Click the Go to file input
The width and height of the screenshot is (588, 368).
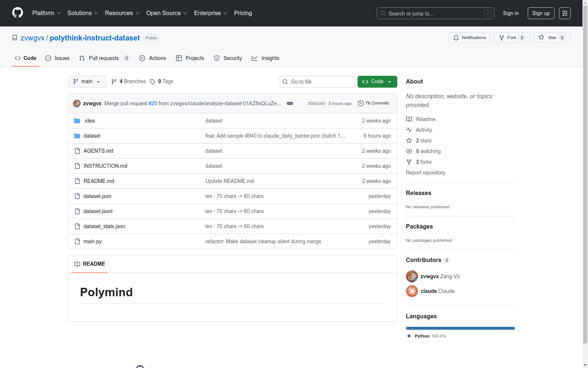pyautogui.click(x=317, y=82)
